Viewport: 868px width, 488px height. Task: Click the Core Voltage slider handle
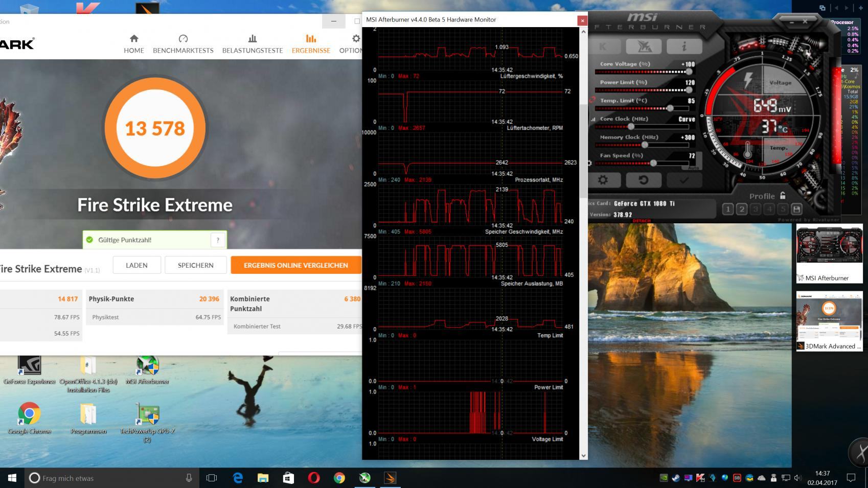[689, 72]
